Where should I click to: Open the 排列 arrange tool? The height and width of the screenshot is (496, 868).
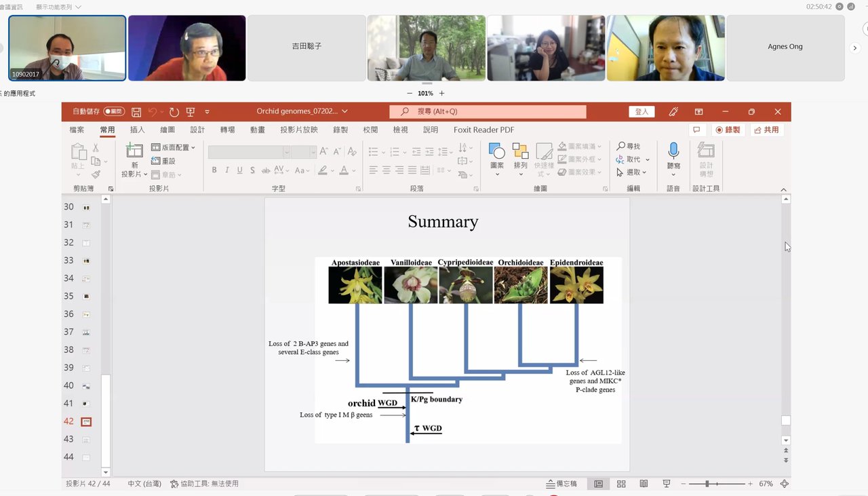coord(521,159)
